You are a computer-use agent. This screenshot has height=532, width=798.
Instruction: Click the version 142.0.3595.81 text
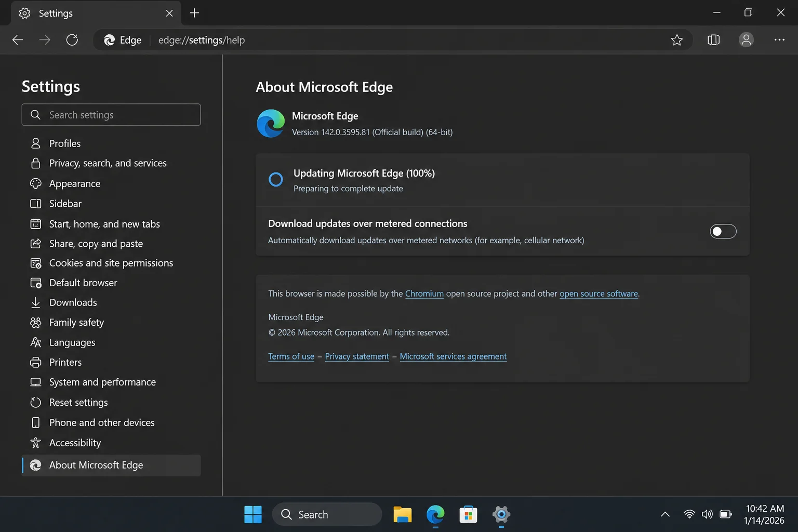[x=372, y=132]
